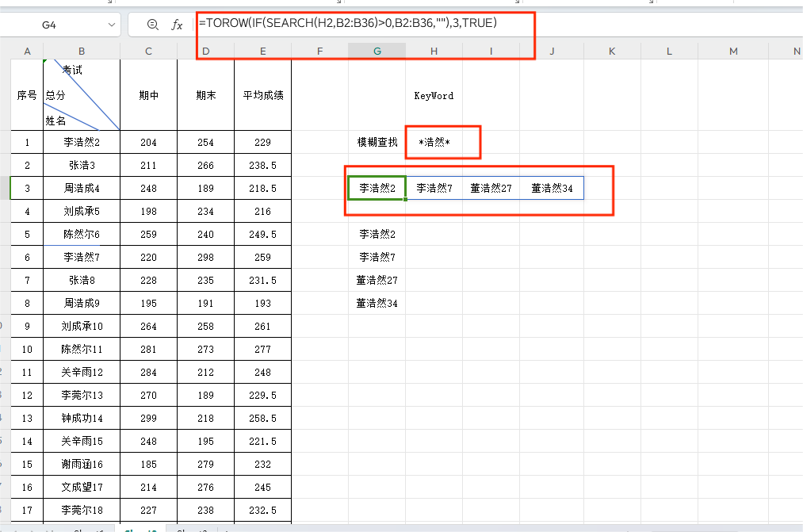This screenshot has height=532, width=803.
Task: Click the fx insert function icon
Action: [177, 25]
